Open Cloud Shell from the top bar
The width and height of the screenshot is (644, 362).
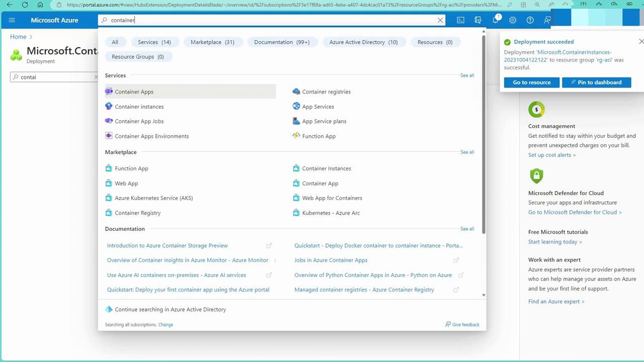[460, 20]
